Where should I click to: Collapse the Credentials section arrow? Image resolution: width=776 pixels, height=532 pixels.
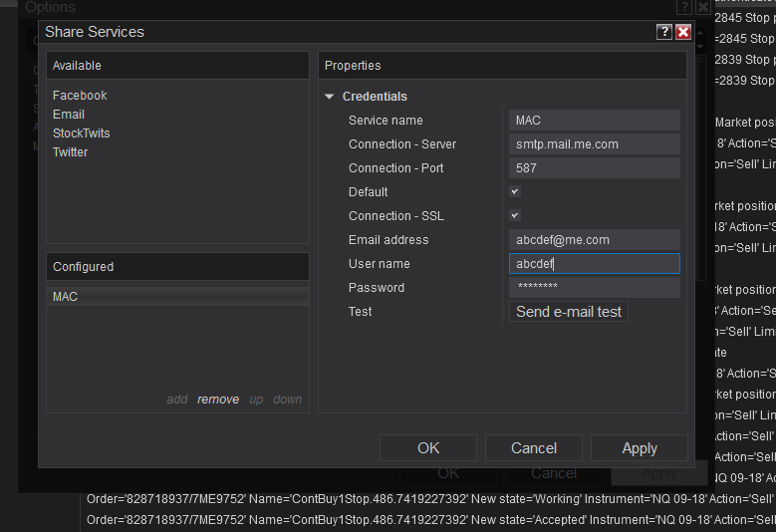(330, 97)
